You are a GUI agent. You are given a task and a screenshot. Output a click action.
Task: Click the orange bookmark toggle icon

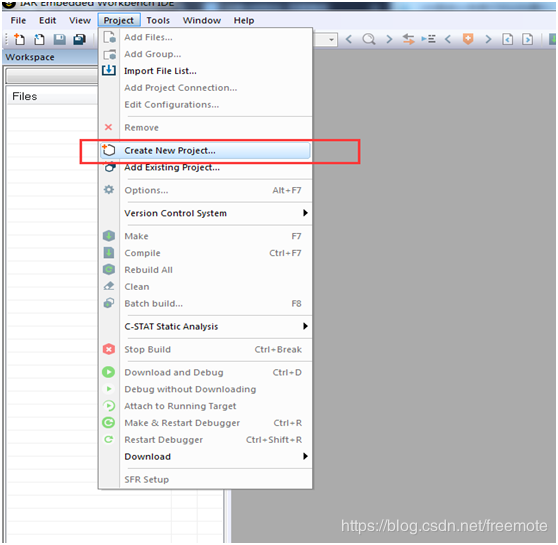(468, 38)
